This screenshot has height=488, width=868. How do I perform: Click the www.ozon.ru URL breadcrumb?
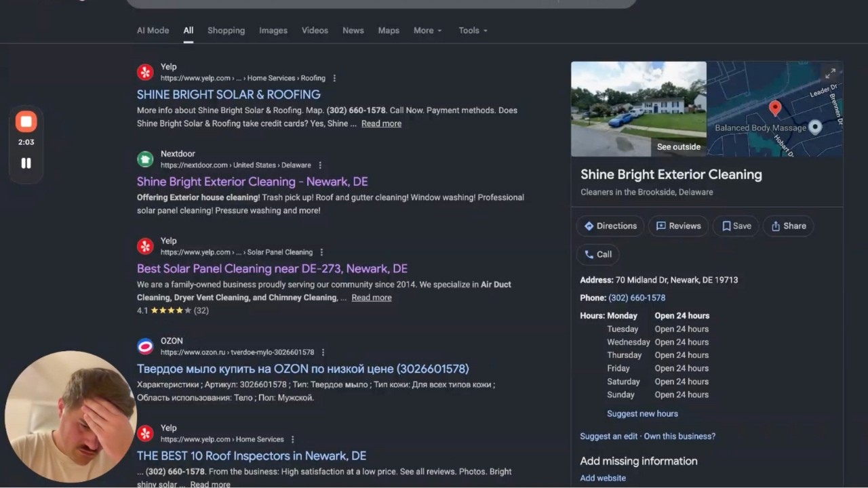(x=237, y=352)
